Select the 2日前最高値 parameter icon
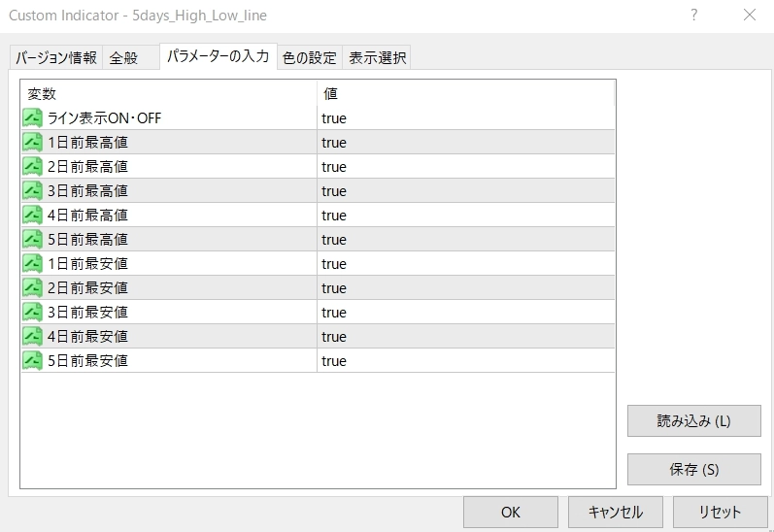The image size is (774, 532). pyautogui.click(x=33, y=167)
